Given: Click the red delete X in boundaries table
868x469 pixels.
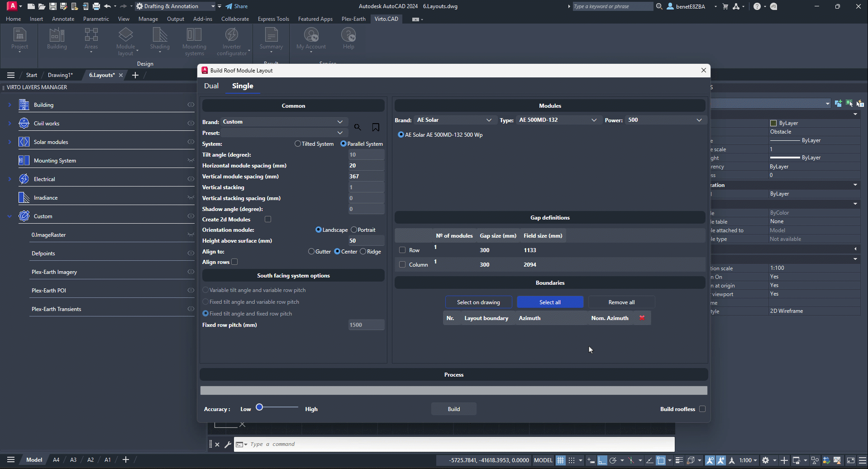Looking at the screenshot, I should [x=642, y=318].
